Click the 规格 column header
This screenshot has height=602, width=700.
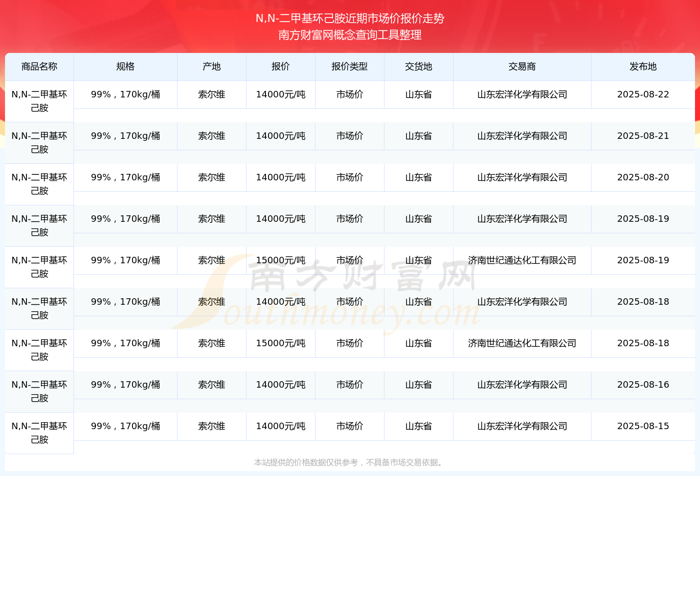[x=125, y=66]
